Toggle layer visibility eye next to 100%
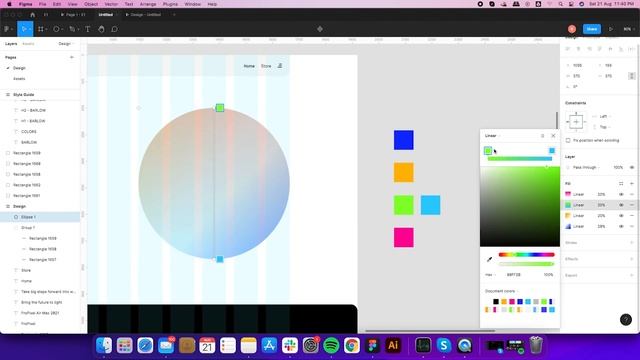Viewport: 640px width, 360px height. point(632,167)
